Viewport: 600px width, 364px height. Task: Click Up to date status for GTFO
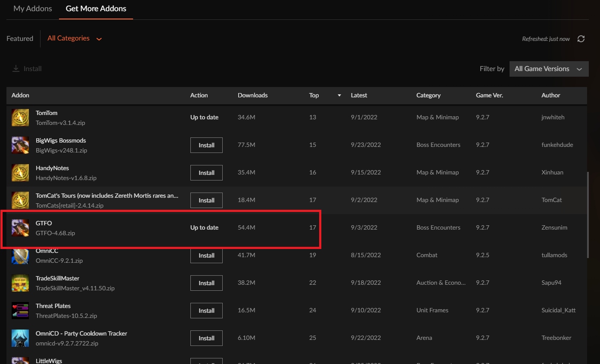204,227
